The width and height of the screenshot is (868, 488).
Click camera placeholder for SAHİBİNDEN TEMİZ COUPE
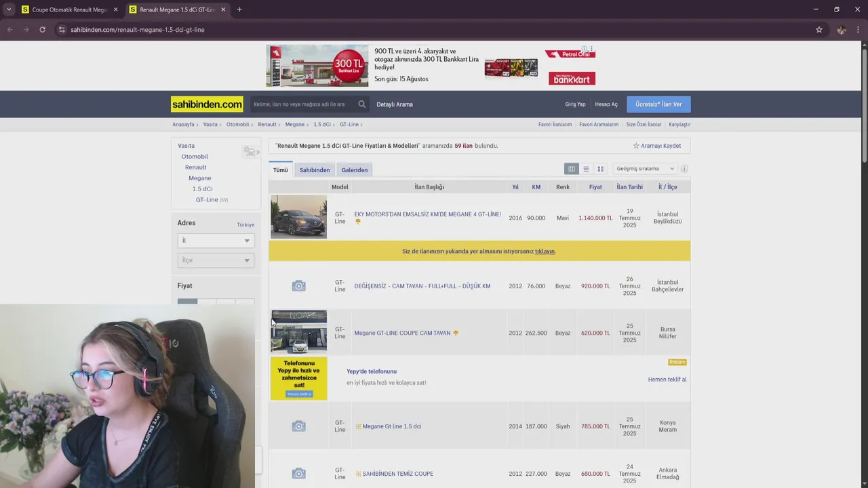pyautogui.click(x=298, y=474)
